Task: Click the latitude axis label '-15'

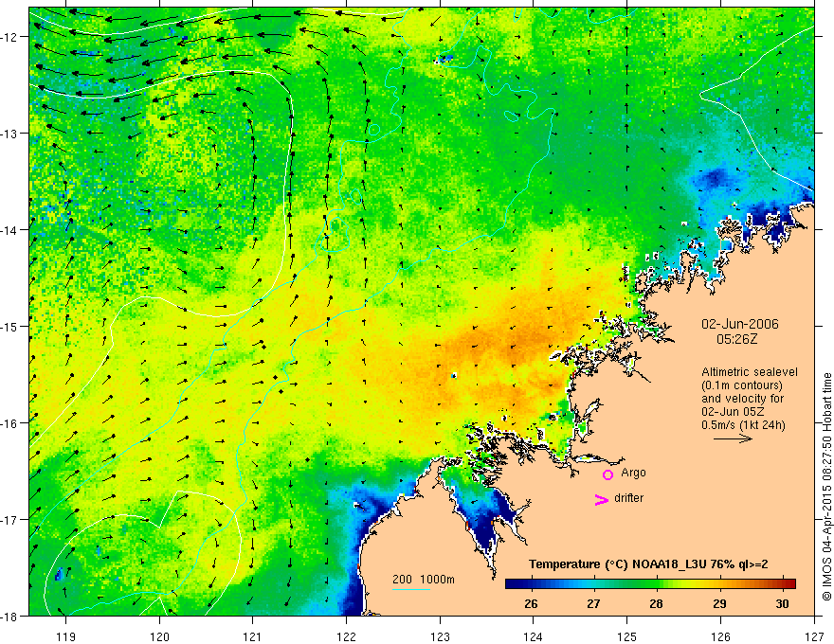Action: (10, 326)
